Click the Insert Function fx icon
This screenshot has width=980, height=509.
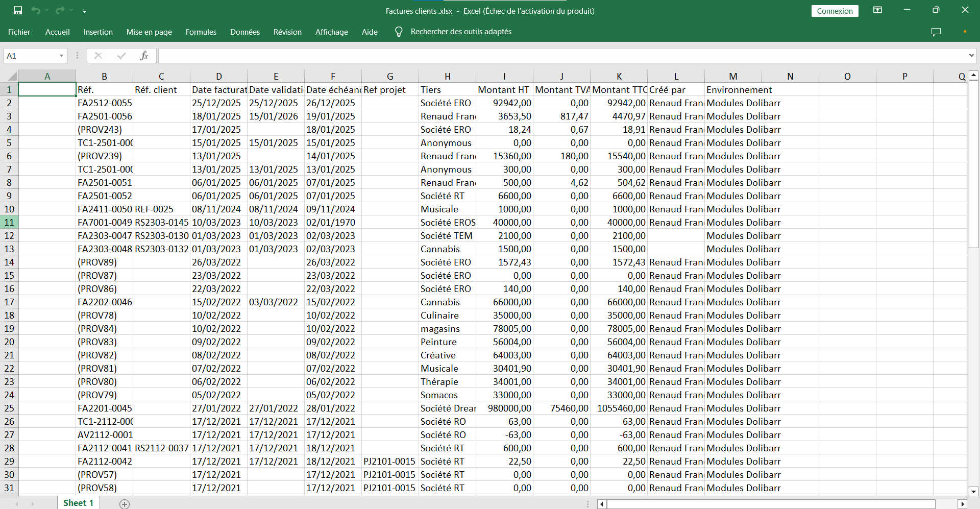pyautogui.click(x=144, y=56)
